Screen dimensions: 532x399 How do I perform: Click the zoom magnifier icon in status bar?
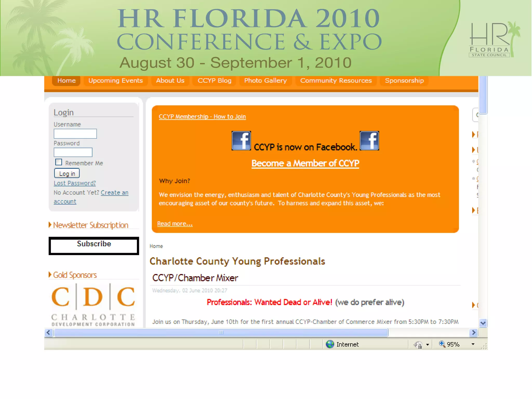coord(442,344)
